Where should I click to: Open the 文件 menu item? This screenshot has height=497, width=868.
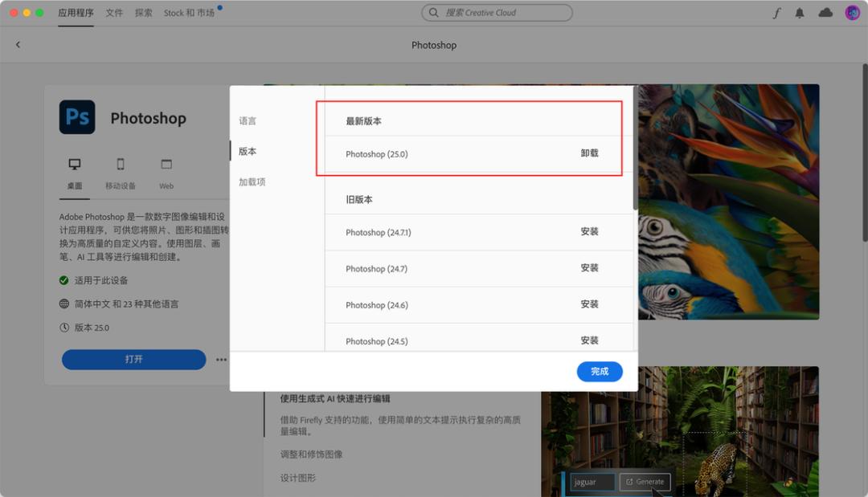coord(113,12)
